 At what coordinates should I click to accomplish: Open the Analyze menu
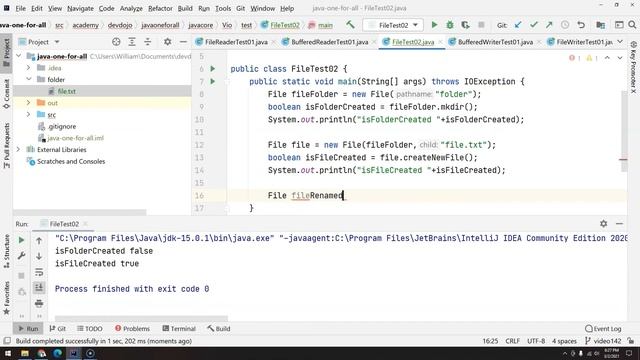pyautogui.click(x=131, y=8)
